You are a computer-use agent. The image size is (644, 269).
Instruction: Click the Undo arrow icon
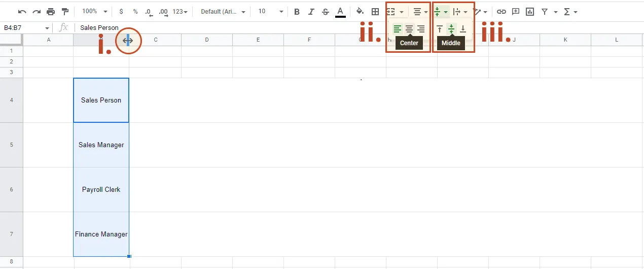coord(22,11)
